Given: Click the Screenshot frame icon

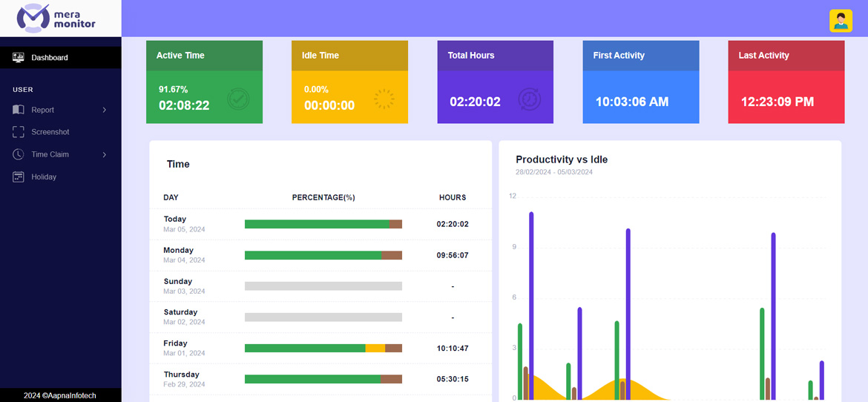Looking at the screenshot, I should (19, 132).
